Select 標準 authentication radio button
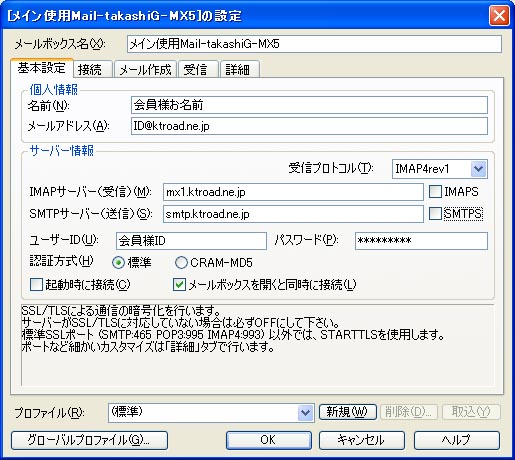 pos(118,263)
